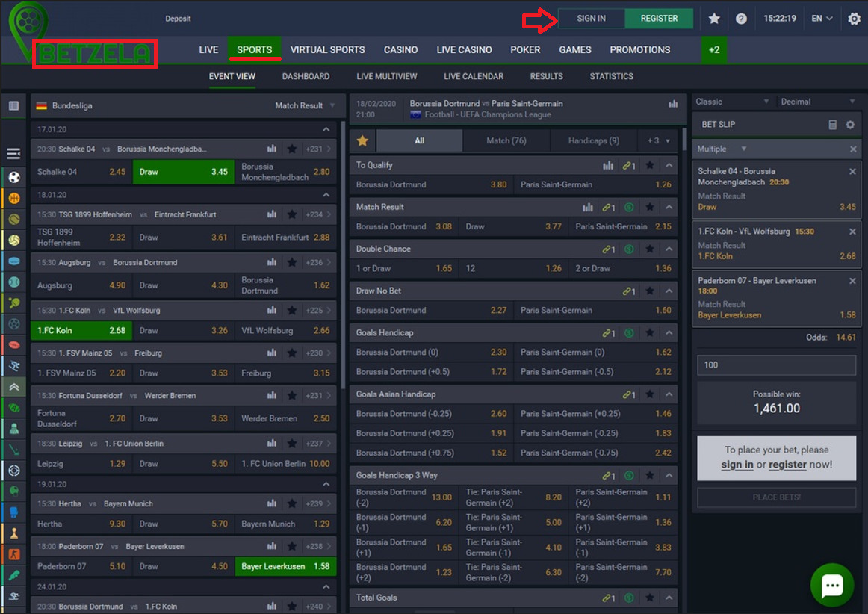Favorite the Augsburg vs Borussia Dortmund match

(292, 262)
